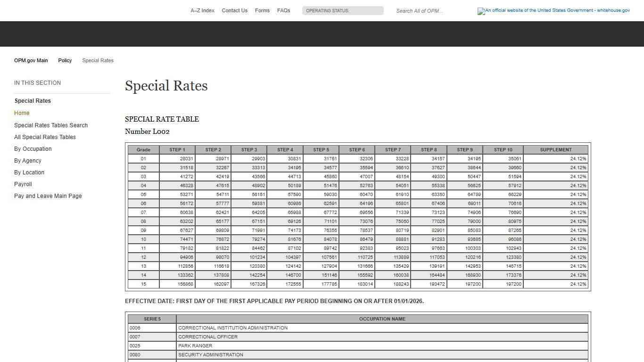Open Special Rates Tables Search

coord(51,125)
